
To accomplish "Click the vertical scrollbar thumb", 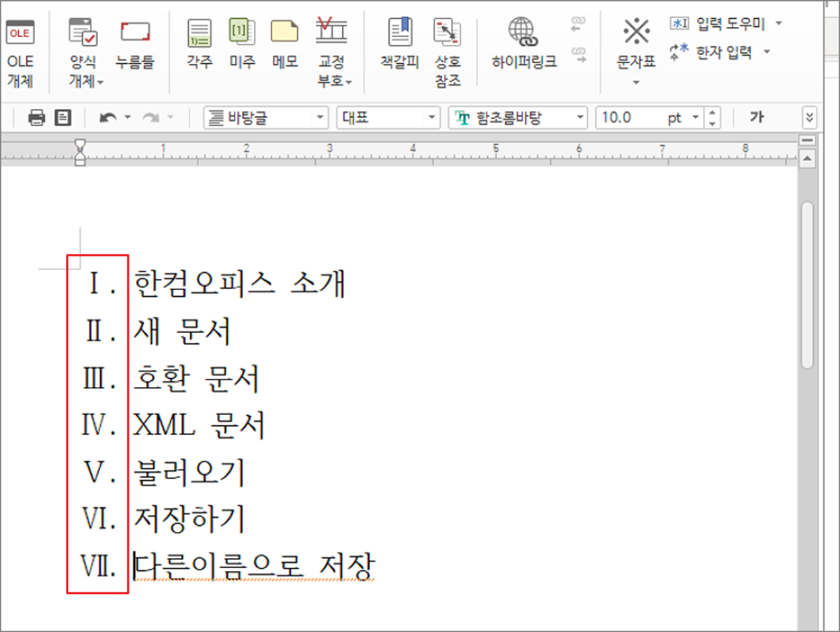I will [807, 285].
